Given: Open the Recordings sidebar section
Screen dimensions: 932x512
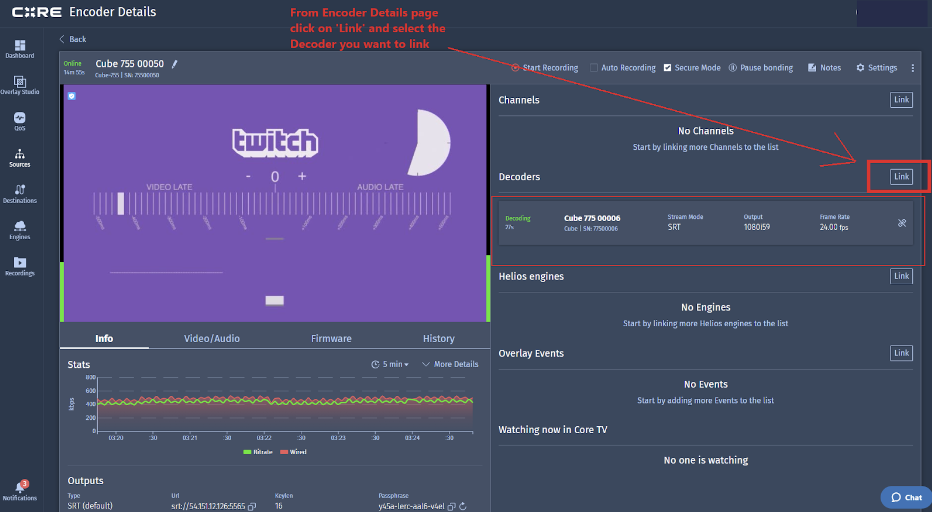Looking at the screenshot, I should (x=19, y=266).
